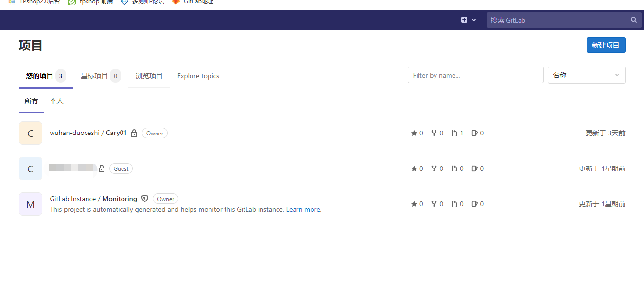Click the star icon in Monitoring row

(414, 204)
